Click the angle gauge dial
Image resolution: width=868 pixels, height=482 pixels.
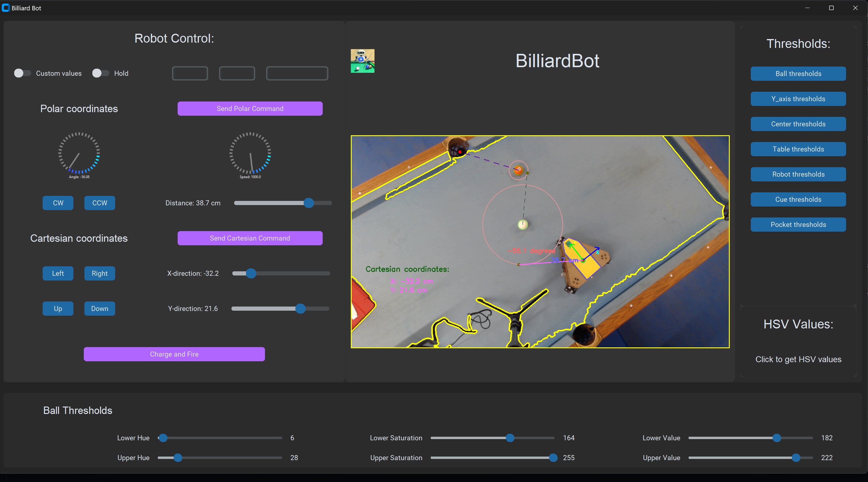click(x=79, y=153)
